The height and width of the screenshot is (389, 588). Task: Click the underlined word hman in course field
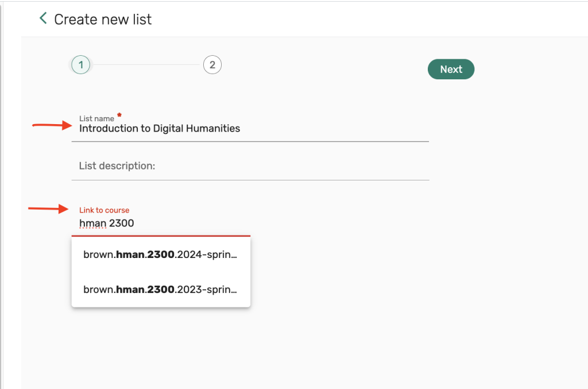point(92,223)
